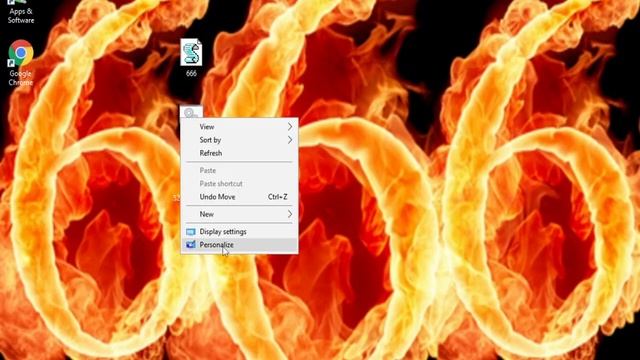The image size is (640, 360).
Task: Click the Display settings monitor icon
Action: pyautogui.click(x=191, y=231)
